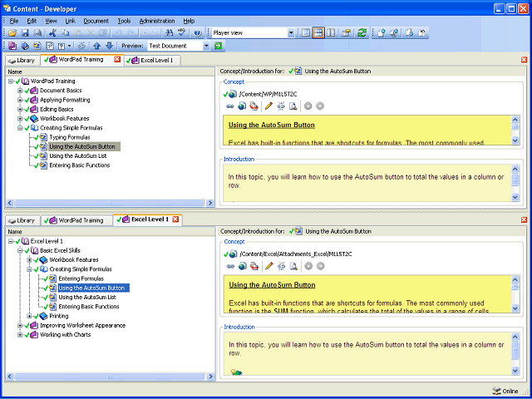The height and width of the screenshot is (399, 532).
Task: Open the Help question mark icon
Action: [x=198, y=33]
